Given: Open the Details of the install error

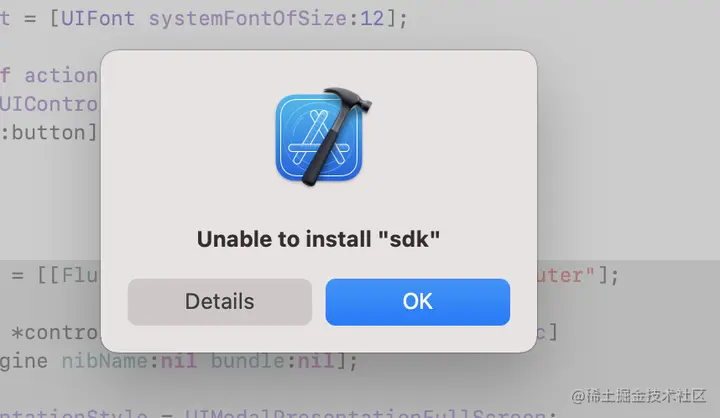Looking at the screenshot, I should pyautogui.click(x=219, y=302).
